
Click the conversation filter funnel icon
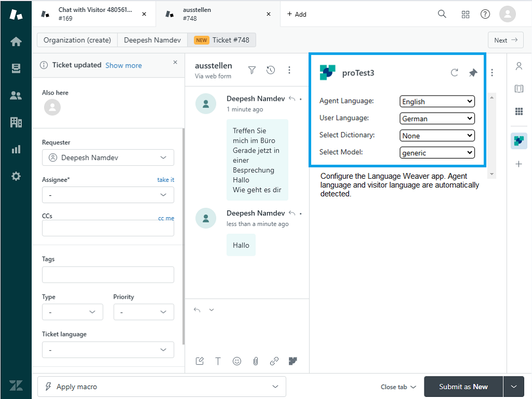coord(252,70)
